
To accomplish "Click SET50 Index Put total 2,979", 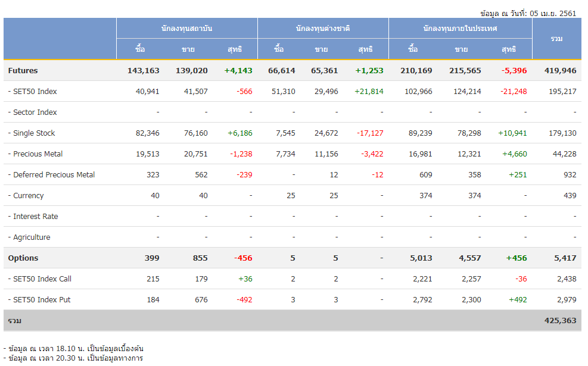I will pyautogui.click(x=567, y=300).
